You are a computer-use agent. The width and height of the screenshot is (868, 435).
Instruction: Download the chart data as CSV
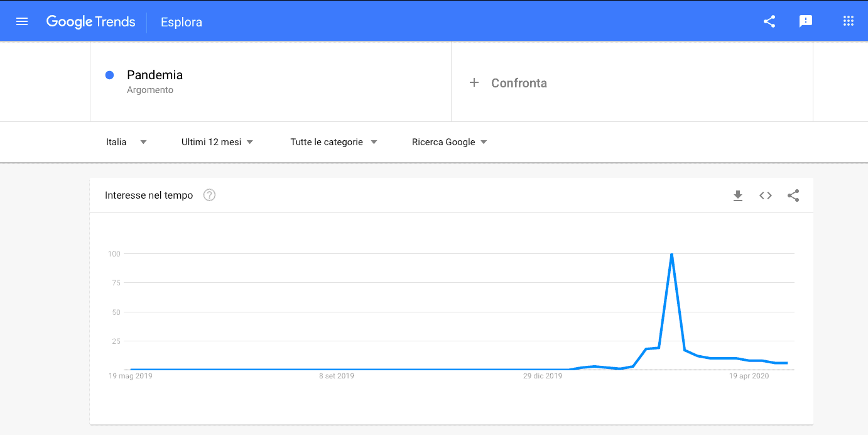(738, 195)
